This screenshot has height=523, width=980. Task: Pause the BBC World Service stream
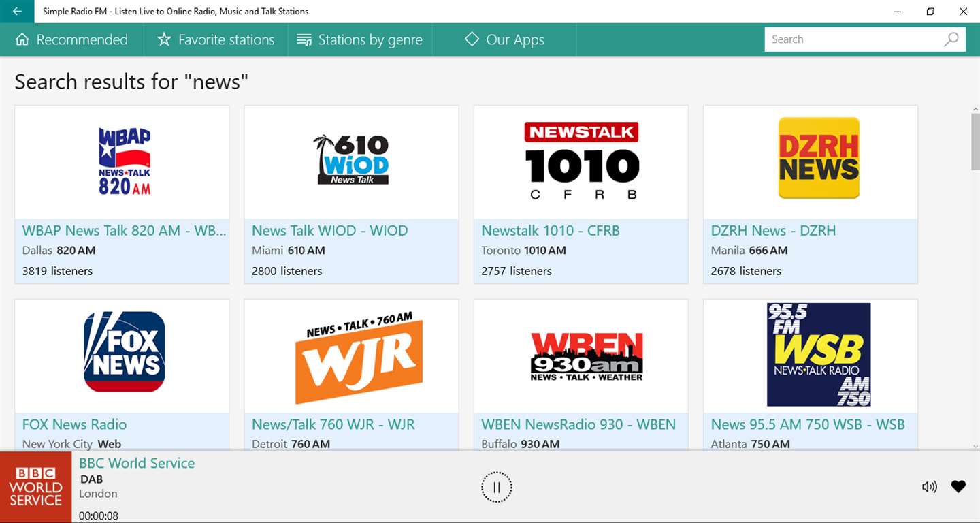click(x=497, y=487)
